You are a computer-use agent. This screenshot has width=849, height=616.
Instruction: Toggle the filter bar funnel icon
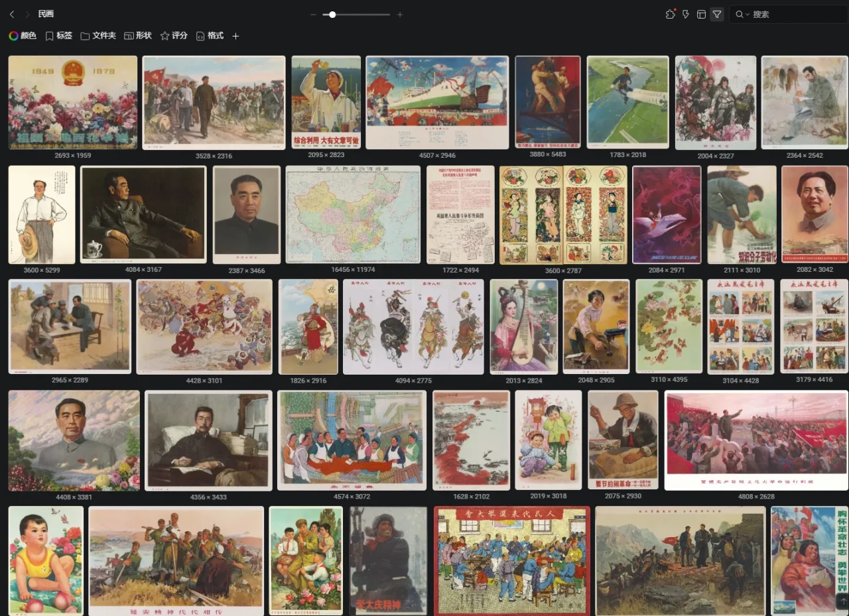click(717, 14)
